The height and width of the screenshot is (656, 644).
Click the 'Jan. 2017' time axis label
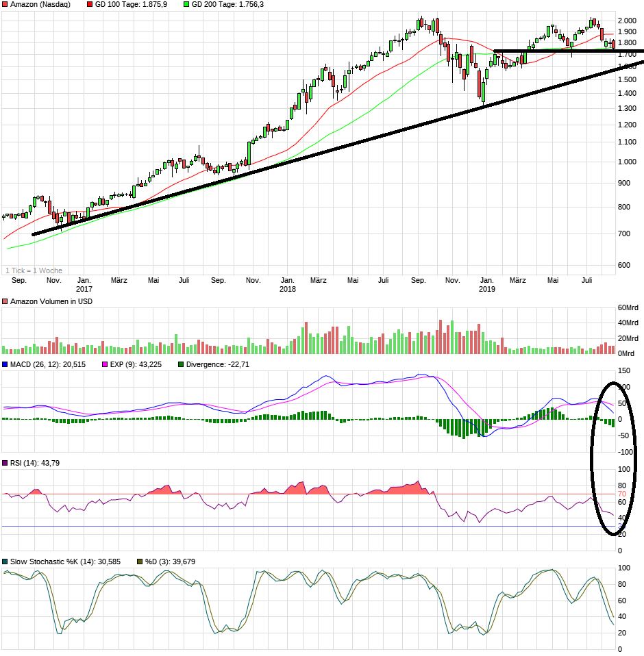click(x=84, y=284)
